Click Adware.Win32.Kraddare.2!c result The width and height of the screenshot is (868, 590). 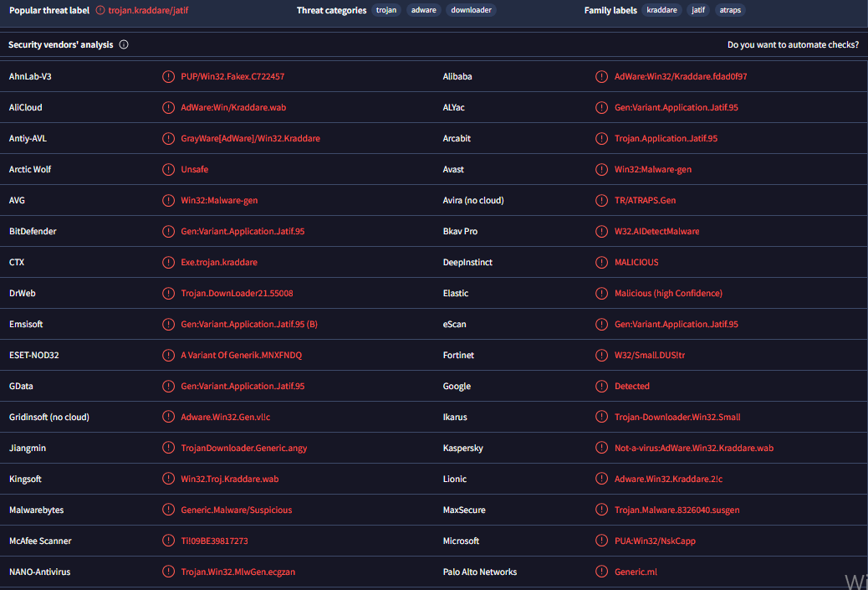pyautogui.click(x=669, y=480)
